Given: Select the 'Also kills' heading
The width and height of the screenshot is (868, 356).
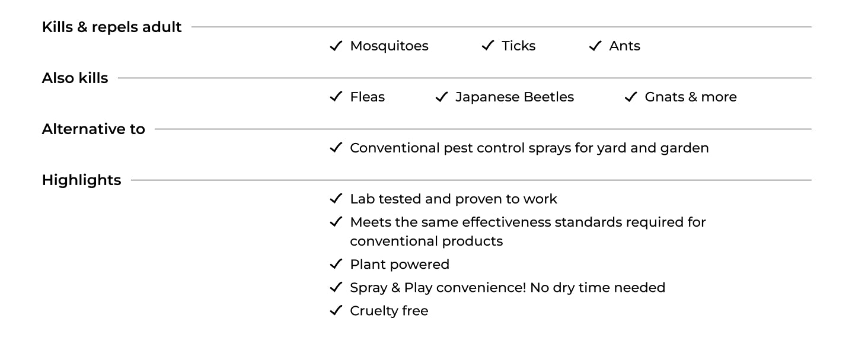Looking at the screenshot, I should pyautogui.click(x=75, y=78).
